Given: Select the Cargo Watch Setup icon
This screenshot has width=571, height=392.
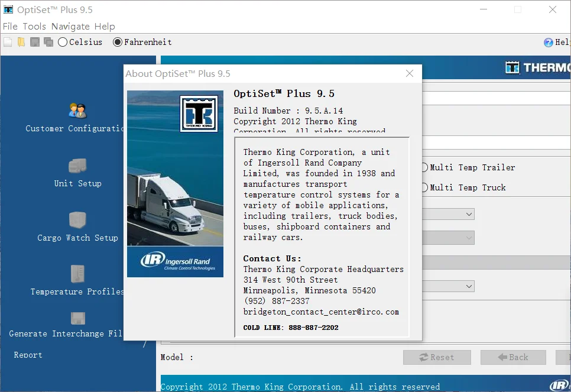Looking at the screenshot, I should [77, 220].
